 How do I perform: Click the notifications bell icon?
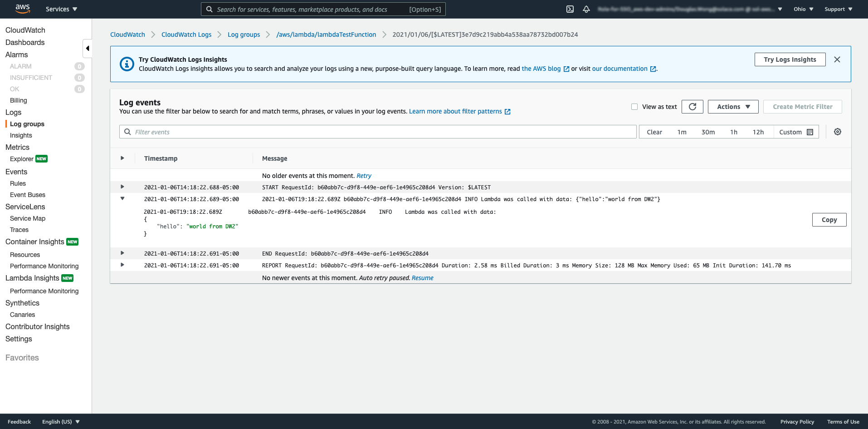(586, 9)
